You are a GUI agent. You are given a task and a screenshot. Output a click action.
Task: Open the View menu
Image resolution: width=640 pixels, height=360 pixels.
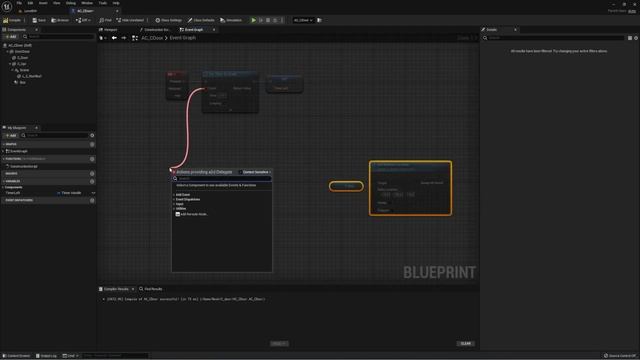(x=56, y=3)
